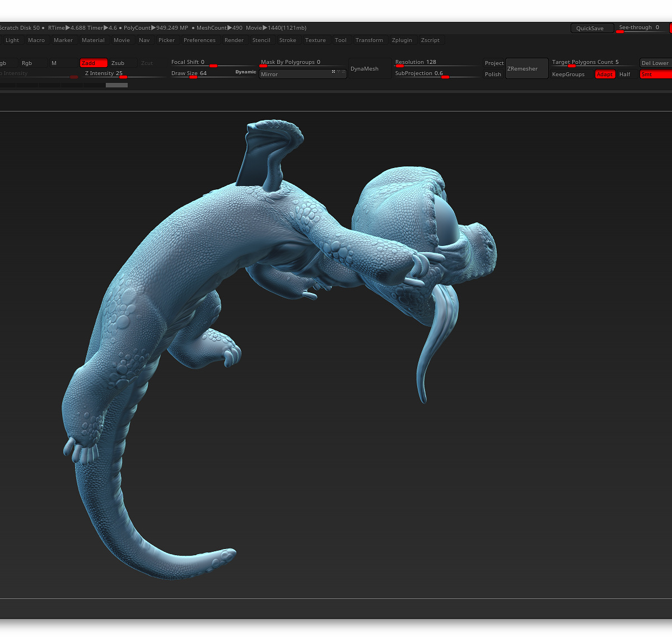
Task: Adjust the Focal Shift slider
Action: (x=213, y=63)
